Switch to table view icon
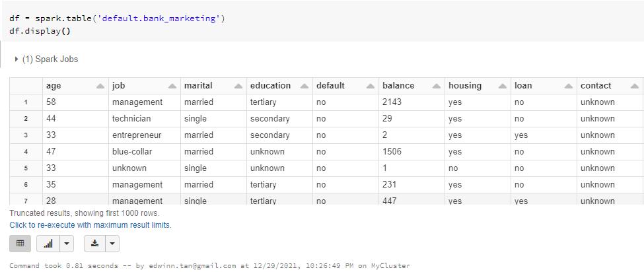 (x=20, y=244)
